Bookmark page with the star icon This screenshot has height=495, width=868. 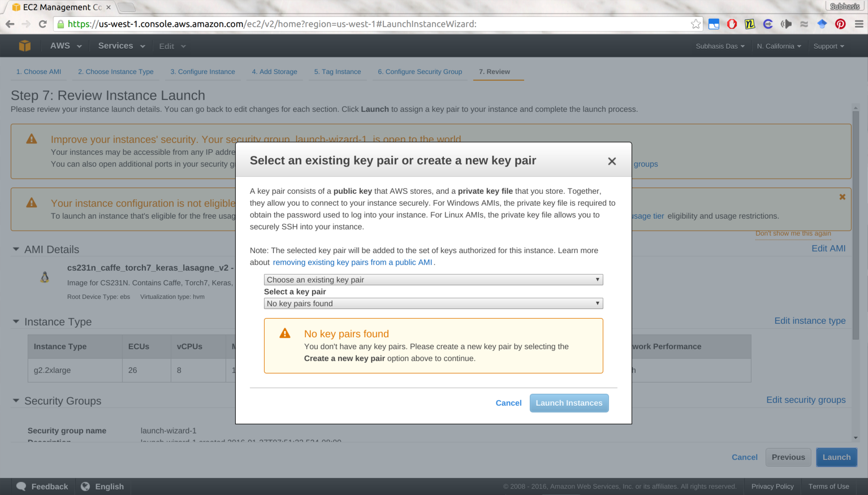[x=696, y=24]
